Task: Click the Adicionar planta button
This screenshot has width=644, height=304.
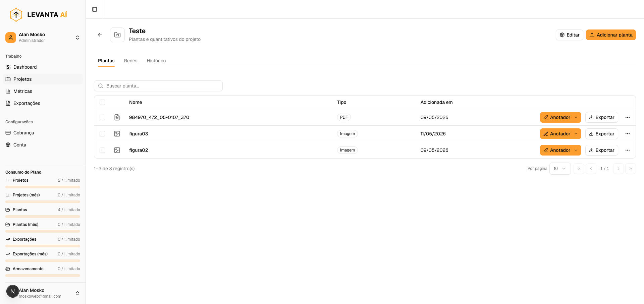Action: coord(611,35)
